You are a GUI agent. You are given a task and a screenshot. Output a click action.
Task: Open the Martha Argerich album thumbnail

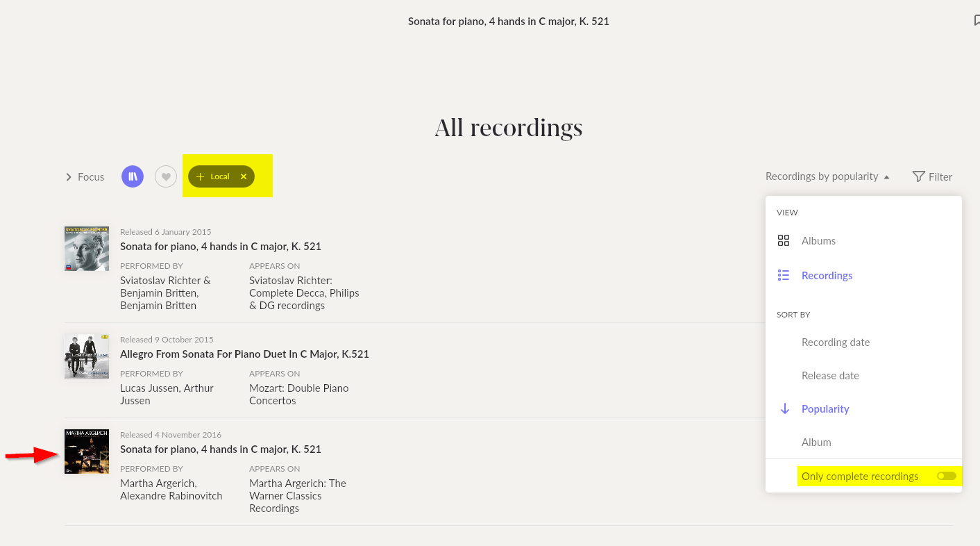point(87,452)
